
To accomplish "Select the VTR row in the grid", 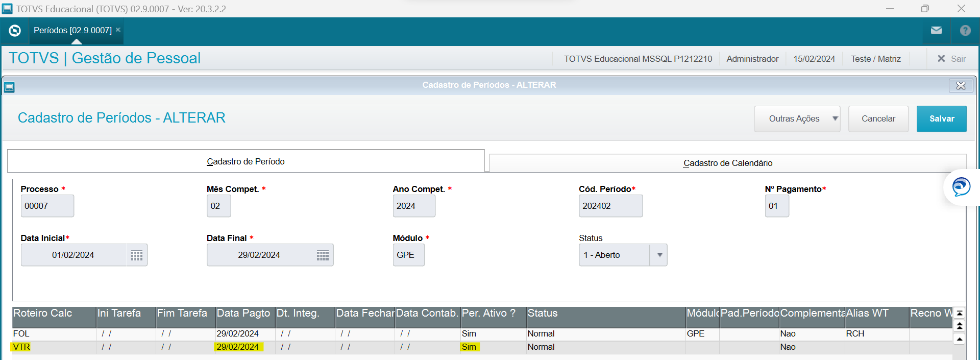I will [21, 347].
